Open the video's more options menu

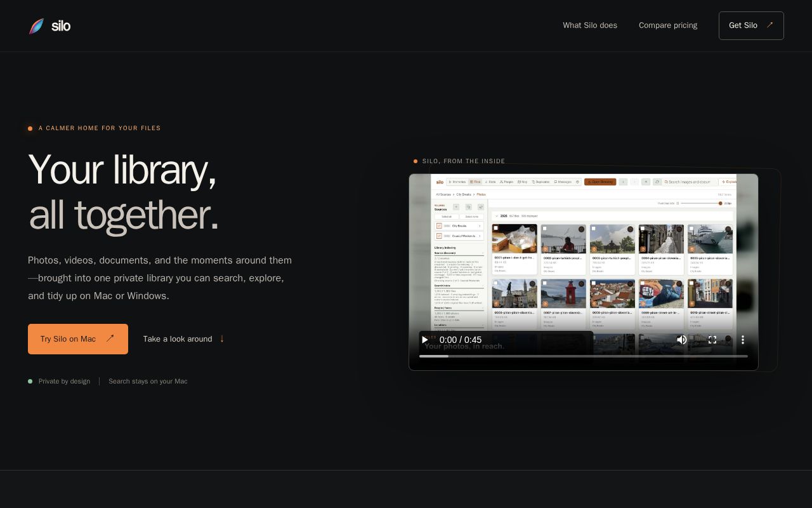pyautogui.click(x=743, y=340)
